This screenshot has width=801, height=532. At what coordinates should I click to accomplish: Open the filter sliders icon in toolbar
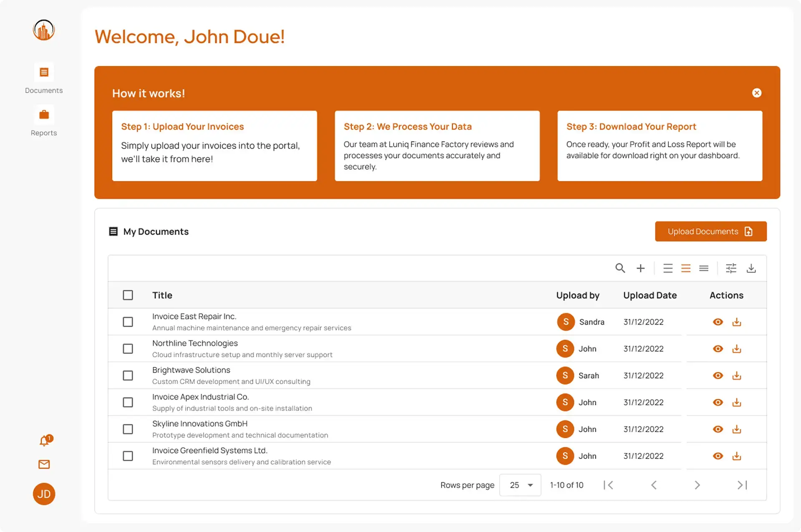click(731, 268)
